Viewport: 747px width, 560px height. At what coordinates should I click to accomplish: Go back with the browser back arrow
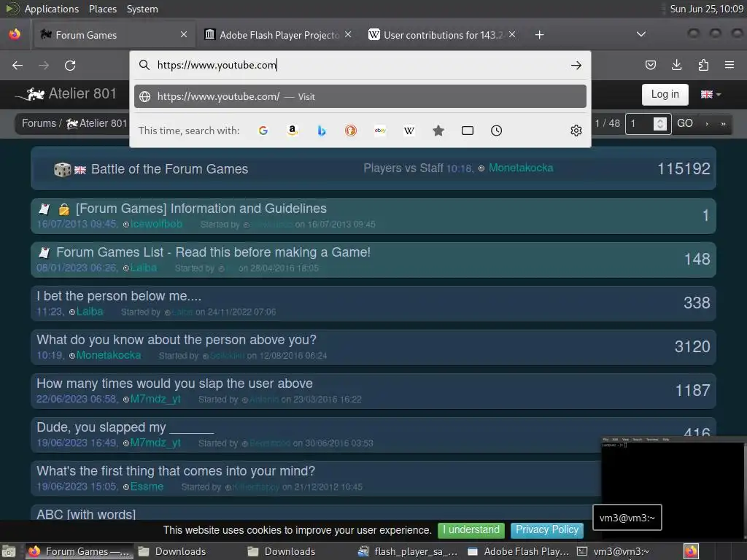point(18,65)
